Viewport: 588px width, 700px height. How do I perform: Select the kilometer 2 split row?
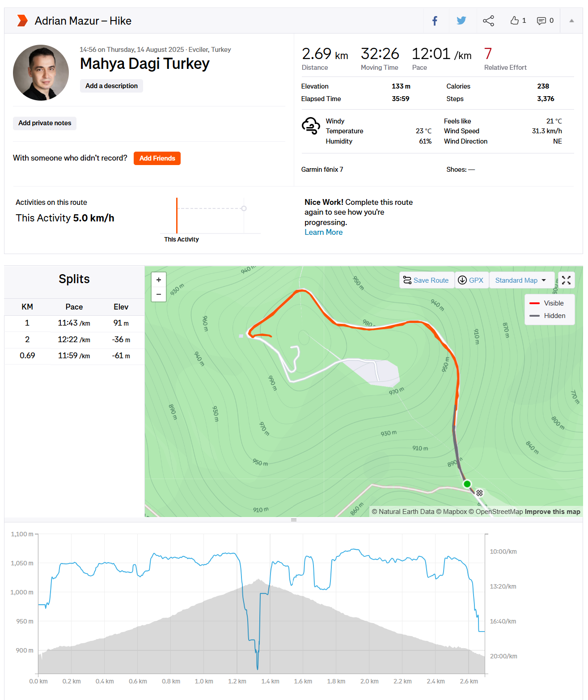tap(74, 339)
